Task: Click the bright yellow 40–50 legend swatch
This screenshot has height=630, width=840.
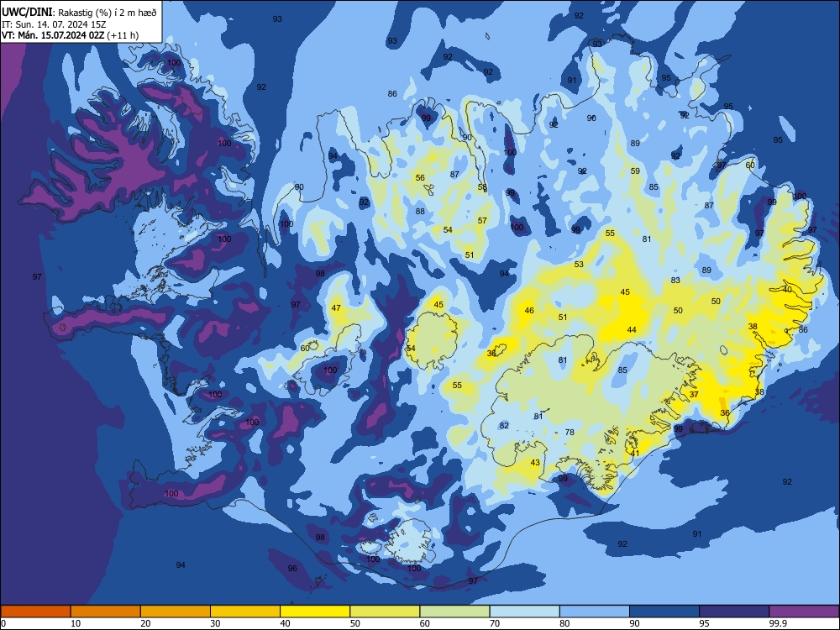Action: coord(315,612)
